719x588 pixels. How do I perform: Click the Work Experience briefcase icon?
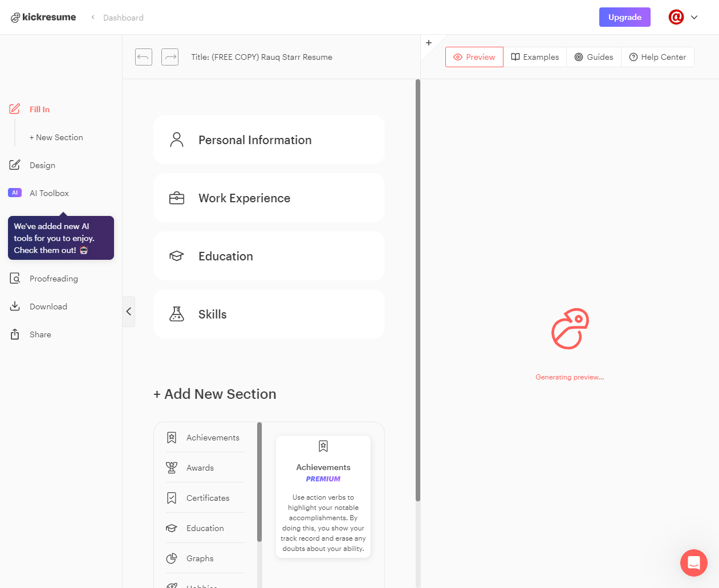coord(177,198)
